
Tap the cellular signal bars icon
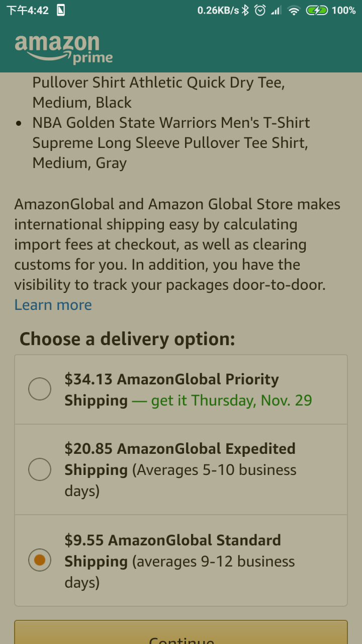276,11
